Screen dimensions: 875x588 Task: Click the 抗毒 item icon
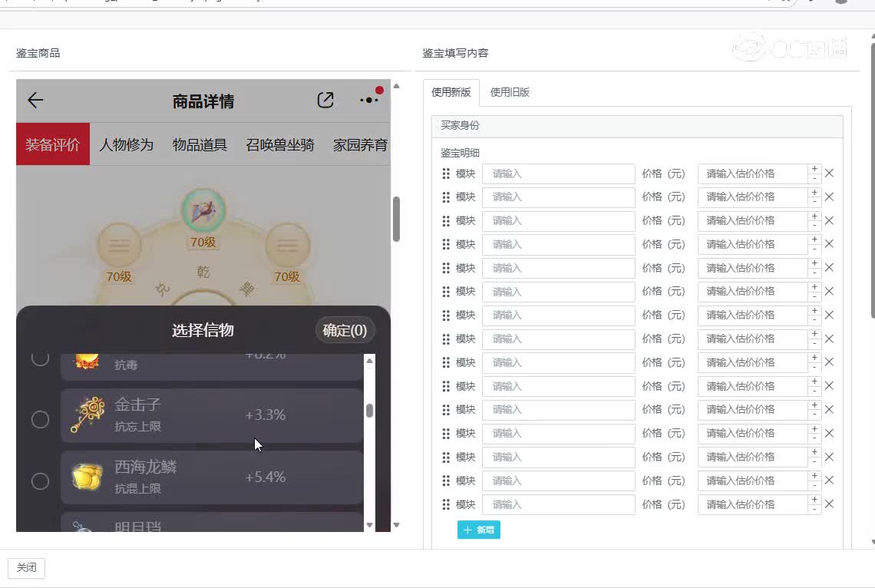87,362
